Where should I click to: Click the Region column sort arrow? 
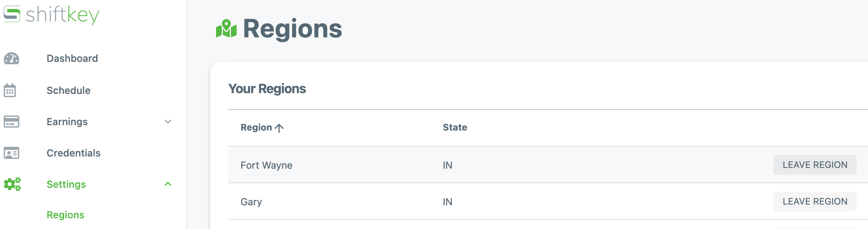point(279,128)
